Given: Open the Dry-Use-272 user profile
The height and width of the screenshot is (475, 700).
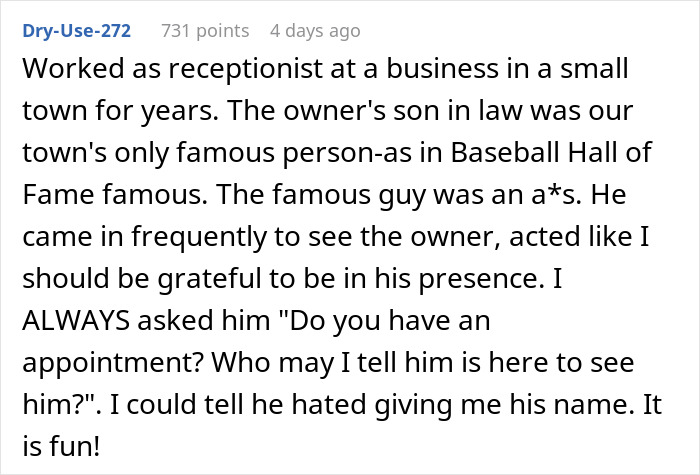Looking at the screenshot, I should click(76, 31).
